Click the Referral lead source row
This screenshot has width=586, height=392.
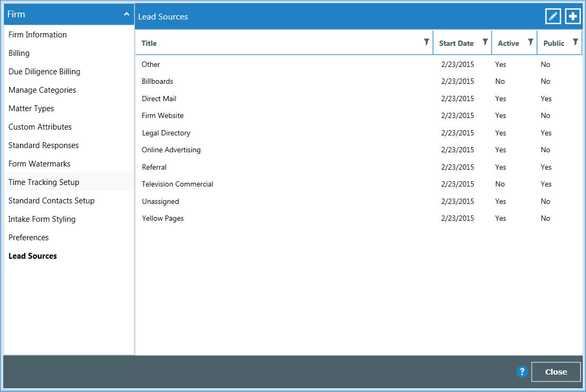pos(154,167)
